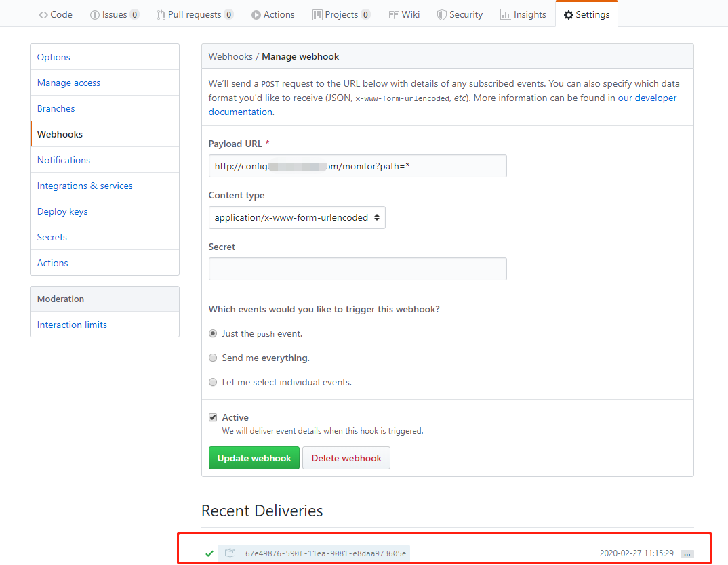Toggle the Active checkbox
Image resolution: width=728 pixels, height=565 pixels.
pos(213,417)
